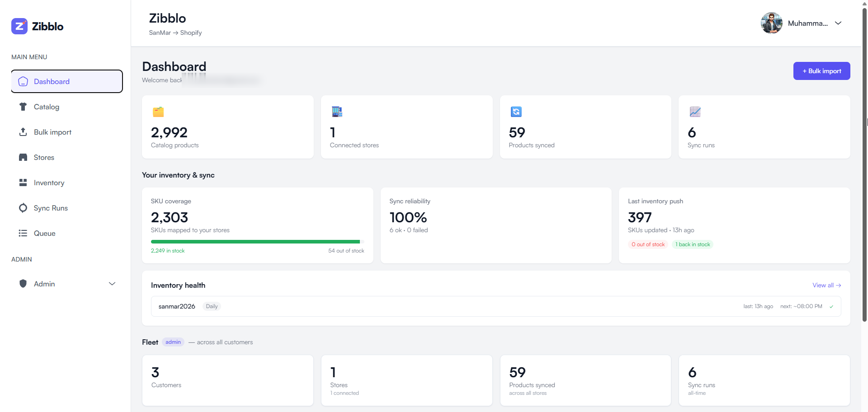Viewport: 868px width, 412px height.
Task: Go to Catalog in main menu
Action: click(67, 107)
